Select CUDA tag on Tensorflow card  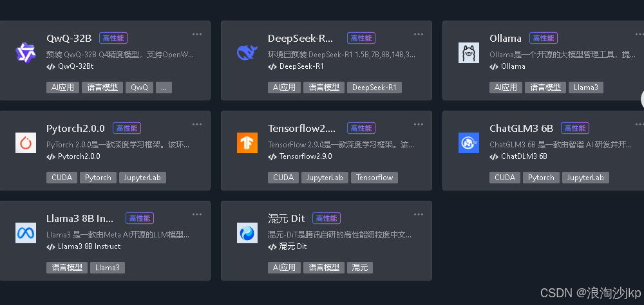pos(283,178)
